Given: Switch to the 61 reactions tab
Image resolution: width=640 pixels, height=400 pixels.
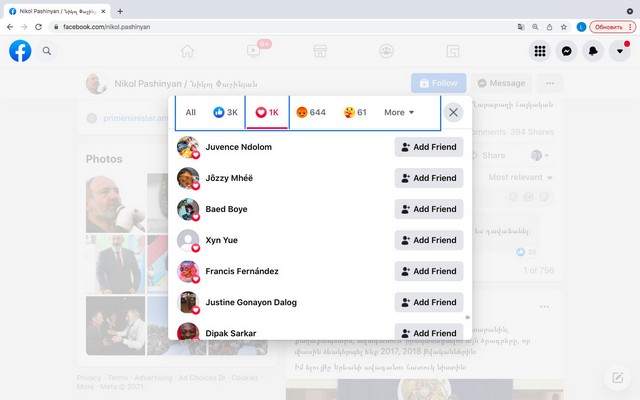Looking at the screenshot, I should (x=355, y=112).
